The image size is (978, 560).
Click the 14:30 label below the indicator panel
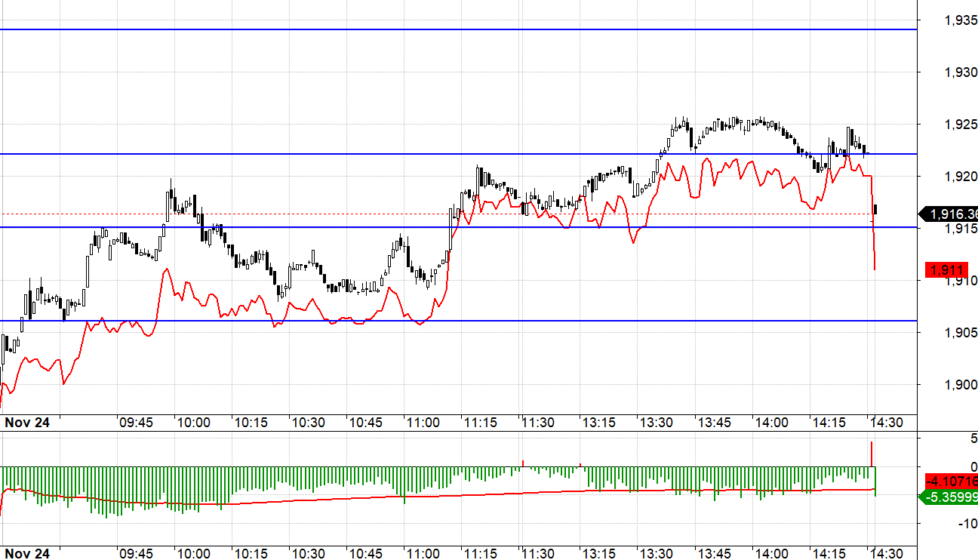(x=887, y=553)
